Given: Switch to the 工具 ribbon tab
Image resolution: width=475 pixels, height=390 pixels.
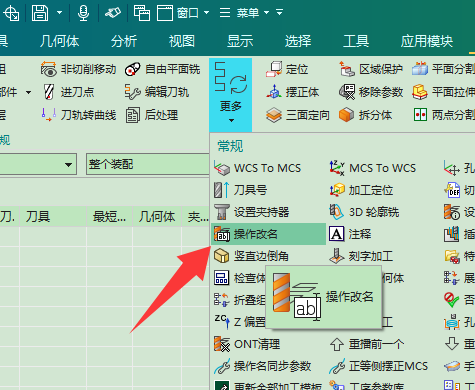Looking at the screenshot, I should [x=356, y=41].
